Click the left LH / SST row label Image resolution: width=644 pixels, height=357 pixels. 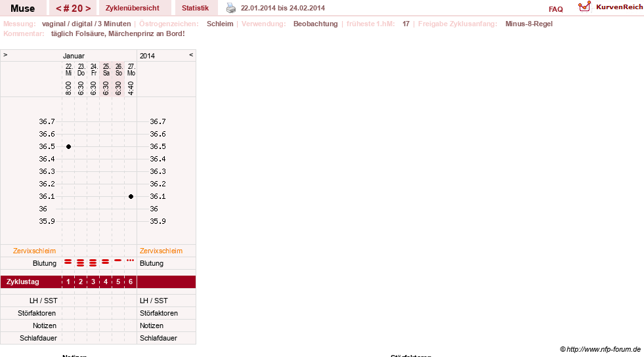pyautogui.click(x=43, y=301)
